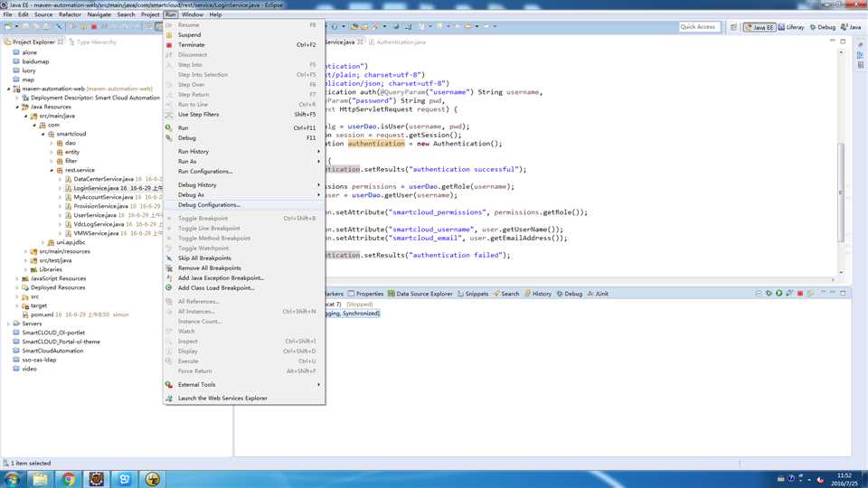This screenshot has width=868, height=488.
Task: Click the Skip All Breakpoints icon
Action: point(169,258)
